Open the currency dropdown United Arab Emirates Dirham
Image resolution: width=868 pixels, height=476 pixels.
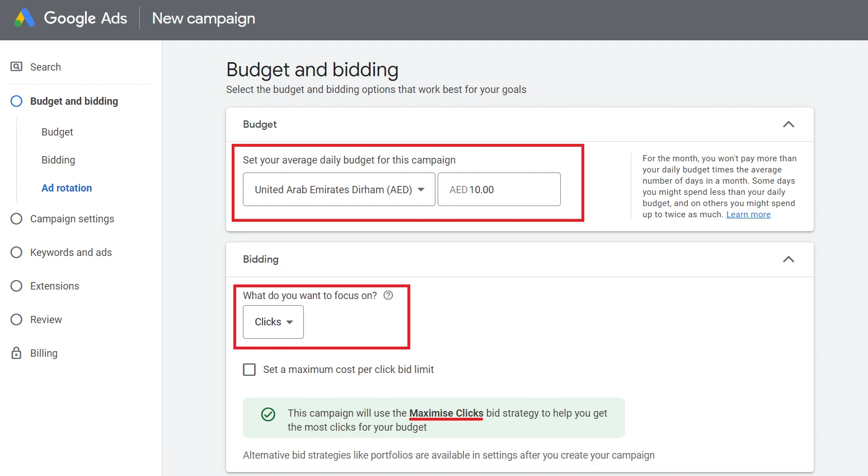tap(339, 189)
